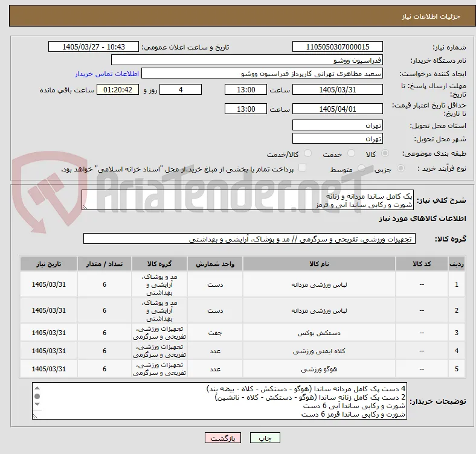Click the جزئیات اطلاعات نیاز header title
The width and height of the screenshot is (476, 454).
tap(431, 16)
